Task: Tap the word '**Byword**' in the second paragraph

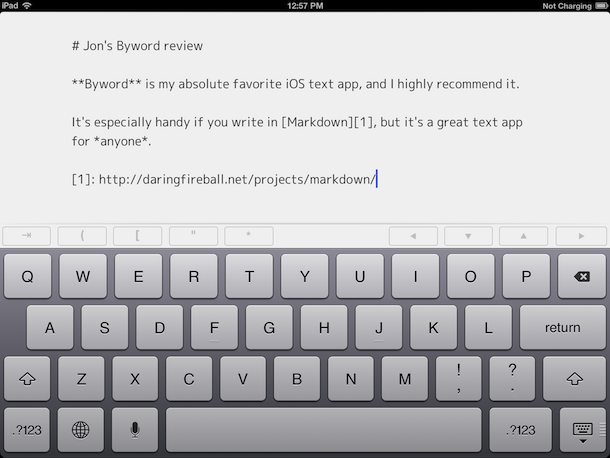Action: tap(107, 84)
